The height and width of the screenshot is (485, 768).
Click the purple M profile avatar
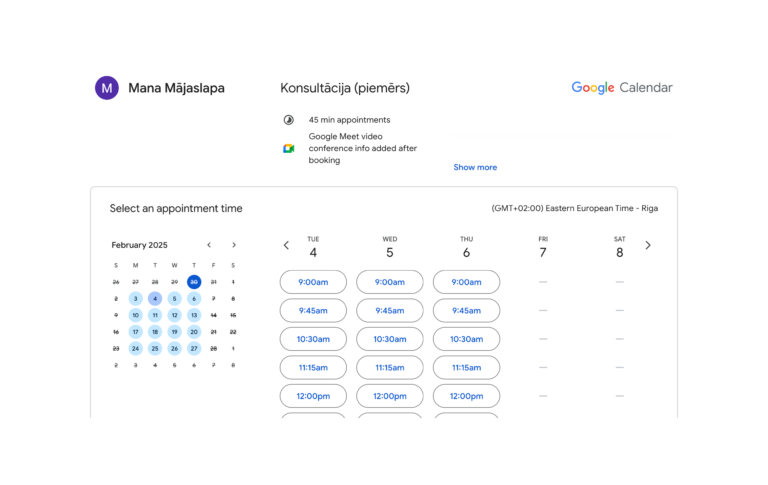click(x=107, y=88)
